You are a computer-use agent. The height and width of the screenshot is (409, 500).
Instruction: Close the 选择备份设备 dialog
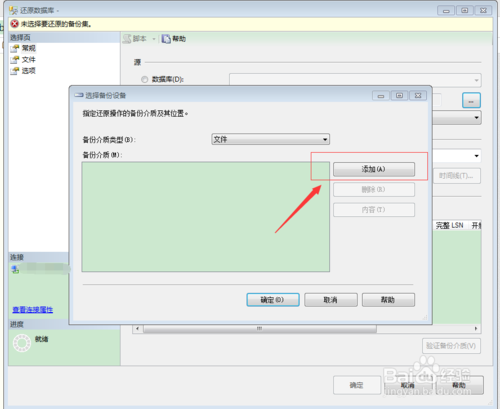pos(418,96)
